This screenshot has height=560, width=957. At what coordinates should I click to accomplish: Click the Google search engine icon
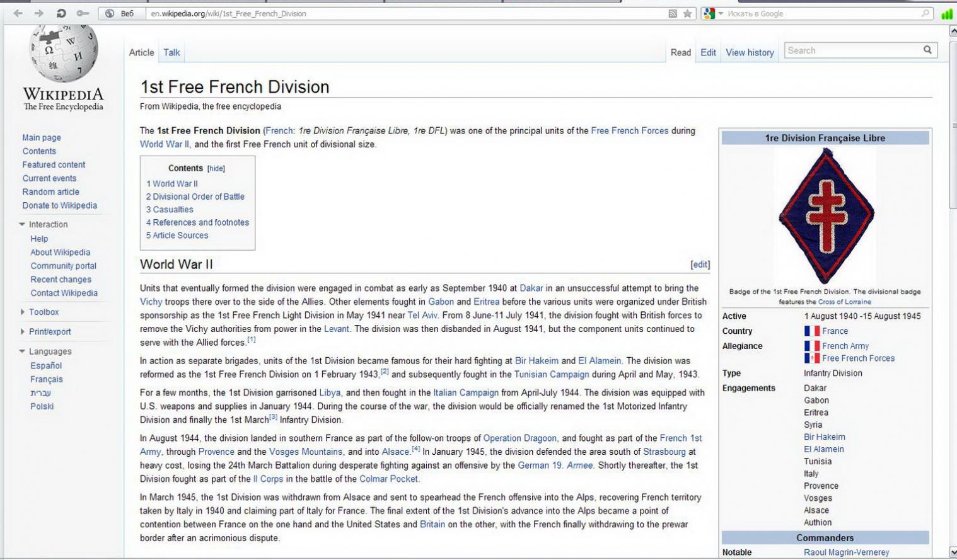point(709,13)
